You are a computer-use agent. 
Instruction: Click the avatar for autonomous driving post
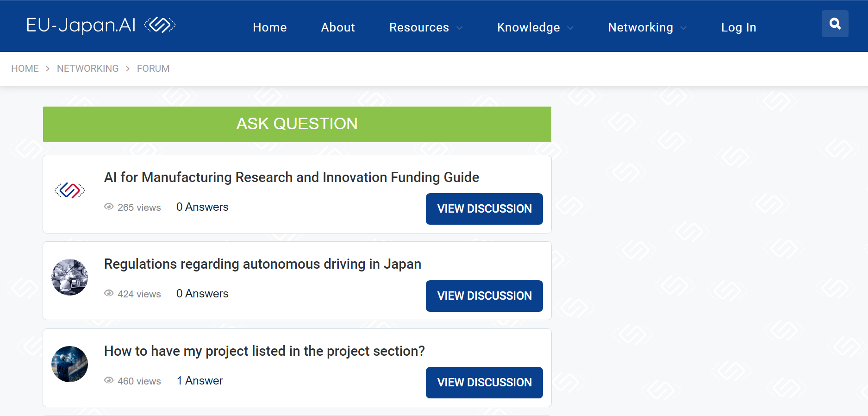click(x=69, y=277)
